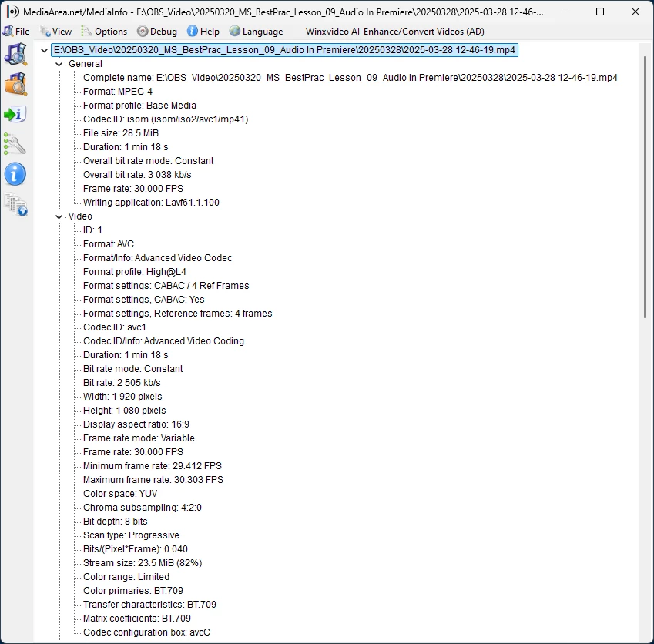
Task: Select 'Color range: Limited' row
Action: [126, 577]
